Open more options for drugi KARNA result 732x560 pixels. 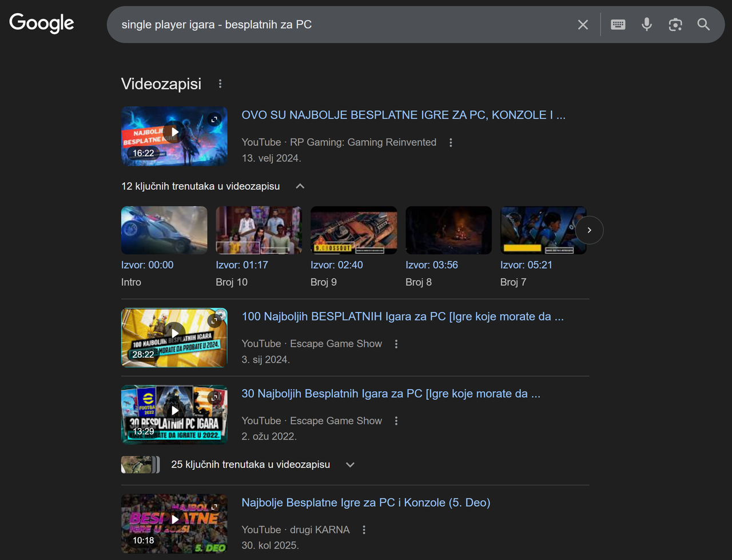364,530
